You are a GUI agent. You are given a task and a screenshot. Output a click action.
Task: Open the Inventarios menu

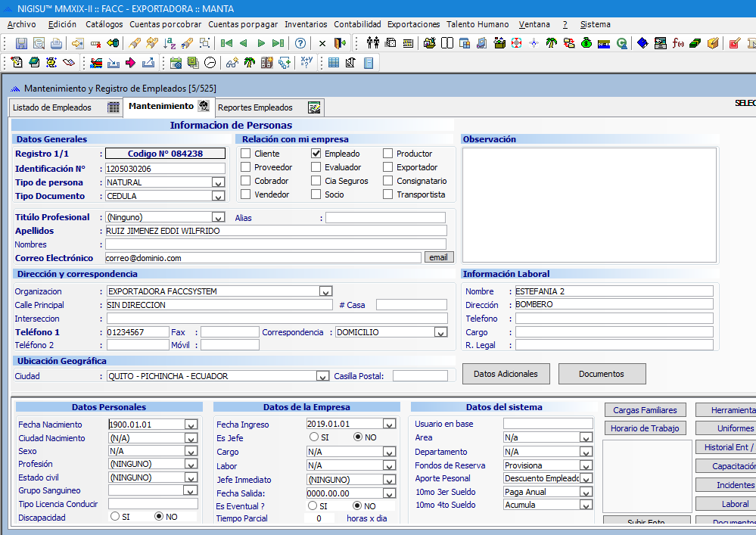click(306, 24)
